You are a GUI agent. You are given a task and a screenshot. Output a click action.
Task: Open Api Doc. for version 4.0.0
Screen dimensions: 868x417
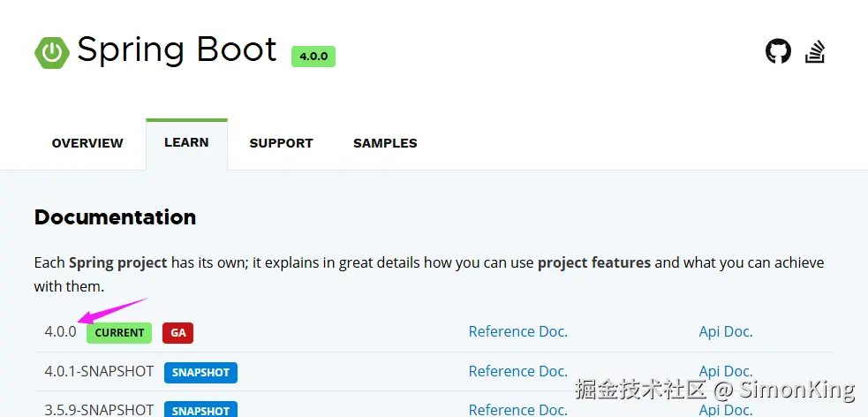(x=726, y=332)
